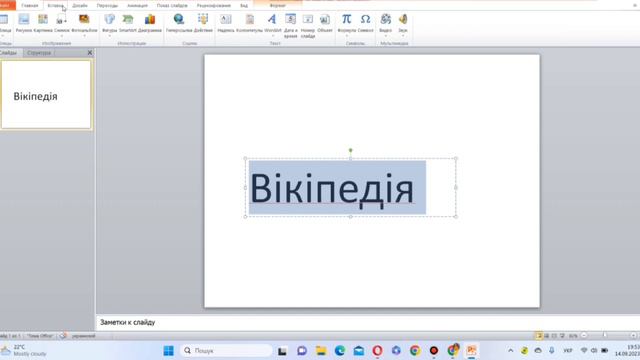Click the green rotation handle of text box
The width and height of the screenshot is (640, 360).
tap(350, 151)
